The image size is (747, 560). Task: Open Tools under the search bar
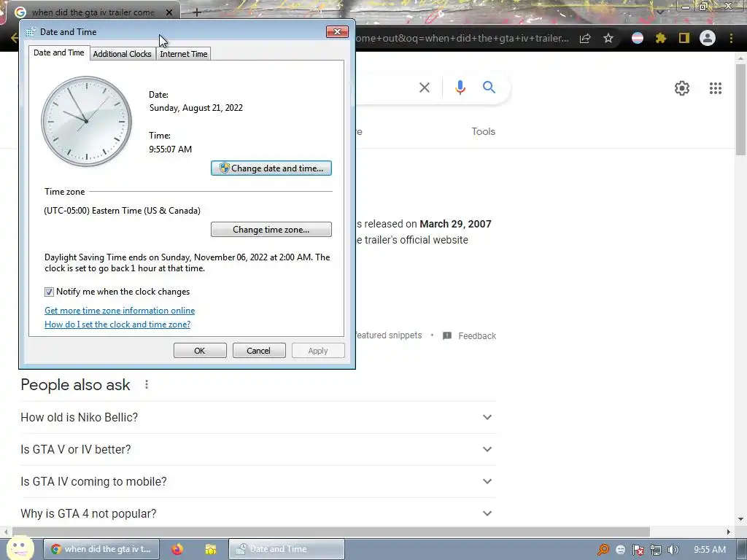(x=483, y=131)
